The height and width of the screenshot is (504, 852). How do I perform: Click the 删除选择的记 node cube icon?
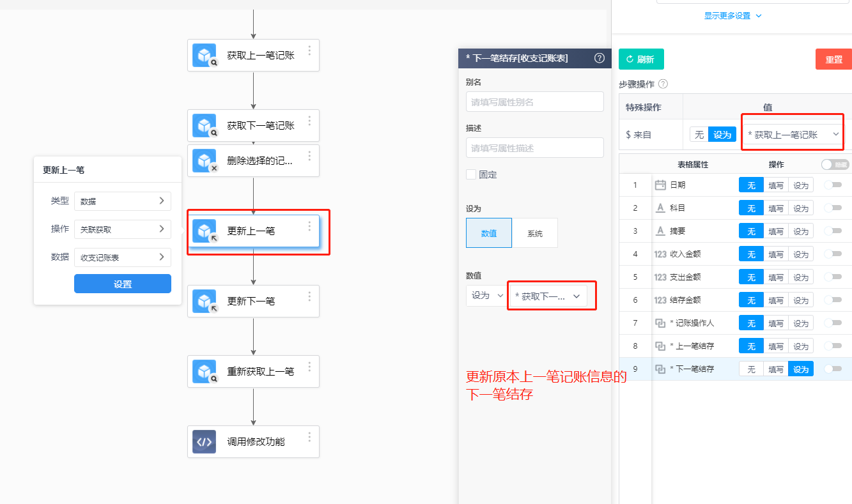coord(205,161)
